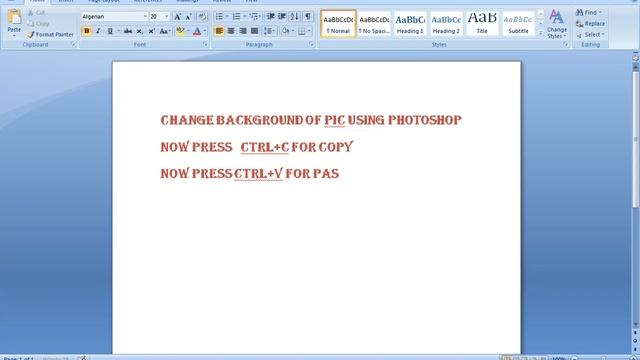Screen dimensions: 640x360
Task: Toggle Align Text Left
Action: coord(219,31)
